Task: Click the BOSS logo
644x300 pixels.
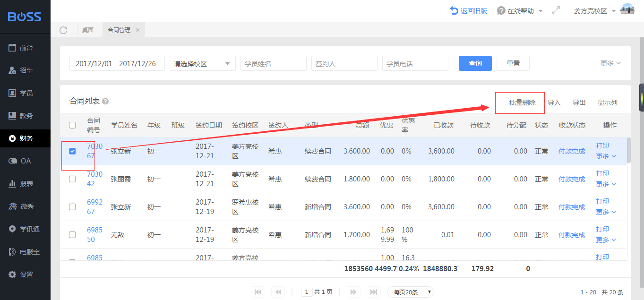Action: coord(25,17)
